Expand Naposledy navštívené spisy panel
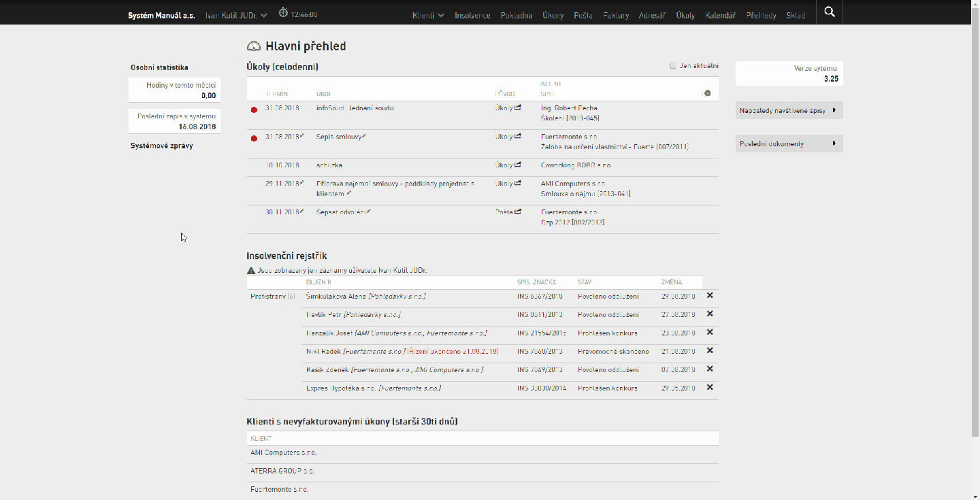Screen dimensions: 980x500 789,110
